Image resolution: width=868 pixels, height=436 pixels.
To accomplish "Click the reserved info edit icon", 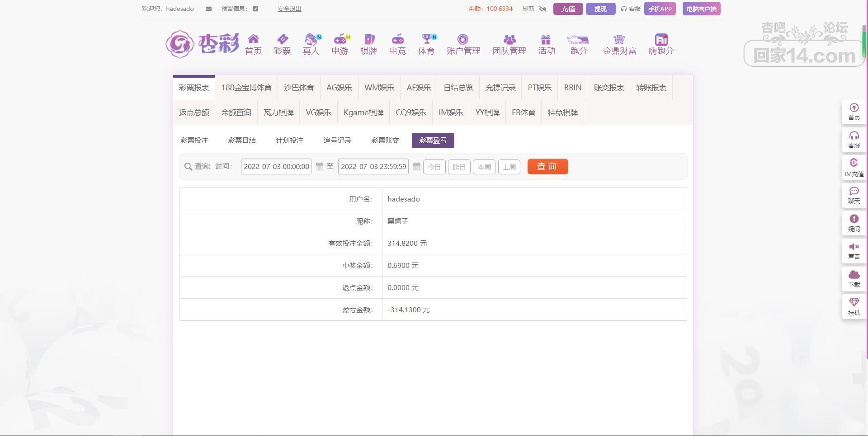I will [x=255, y=9].
